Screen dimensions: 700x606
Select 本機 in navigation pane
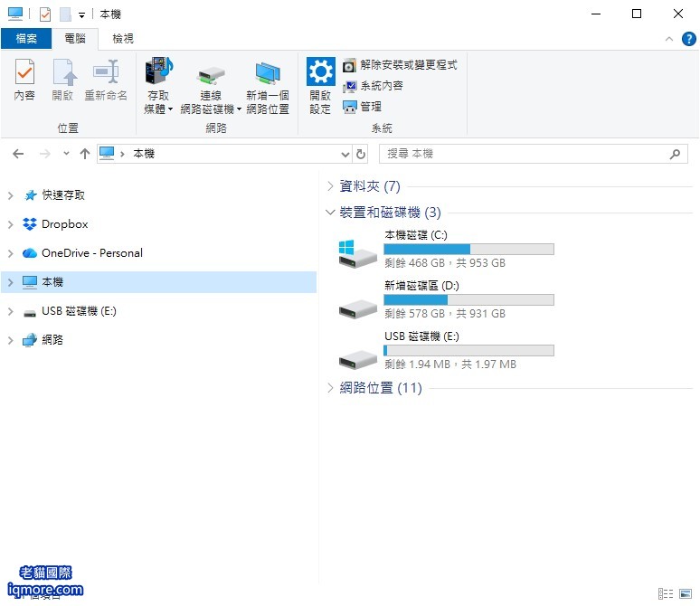(159, 282)
